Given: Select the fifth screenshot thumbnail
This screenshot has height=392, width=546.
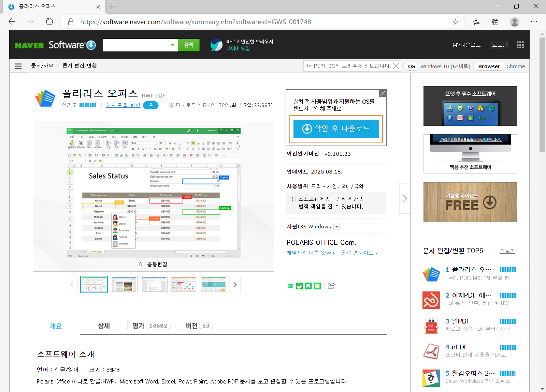Looking at the screenshot, I should point(214,285).
